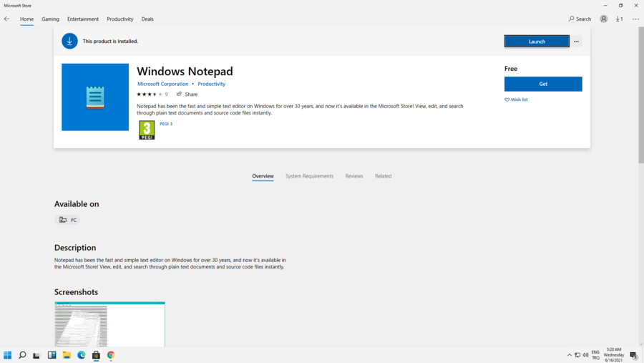Open the Notepad screenshot thumbnail

pyautogui.click(x=109, y=324)
